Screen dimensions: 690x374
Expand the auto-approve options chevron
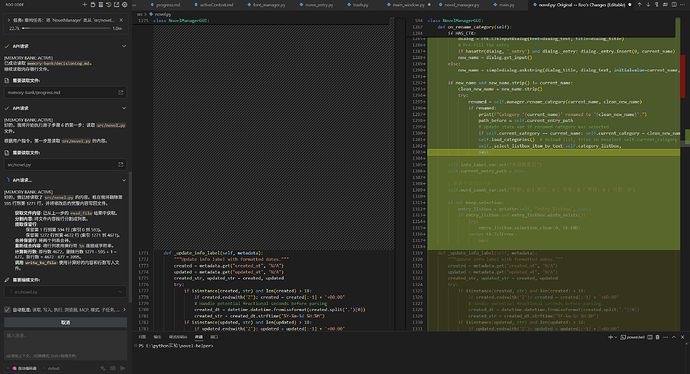(x=124, y=310)
